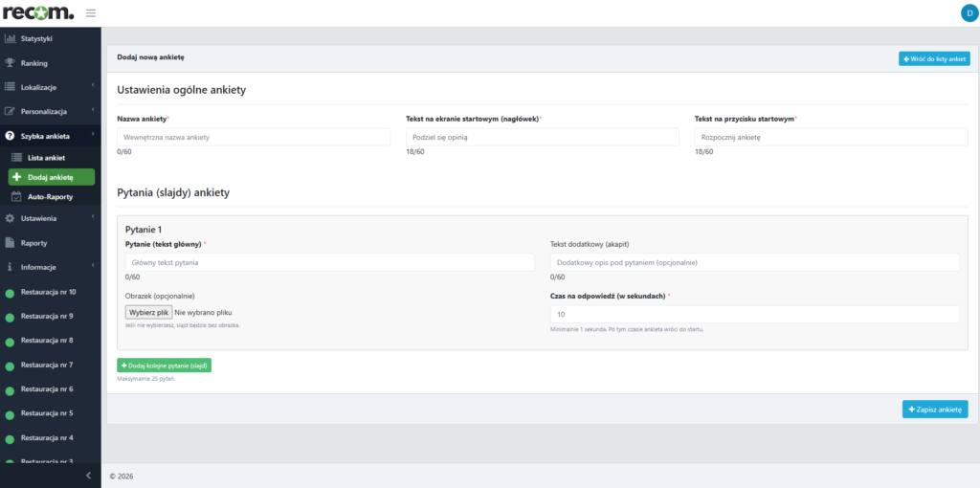The height and width of the screenshot is (488, 980).
Task: Focus the Nazwa ankiety input field
Action: tap(254, 138)
